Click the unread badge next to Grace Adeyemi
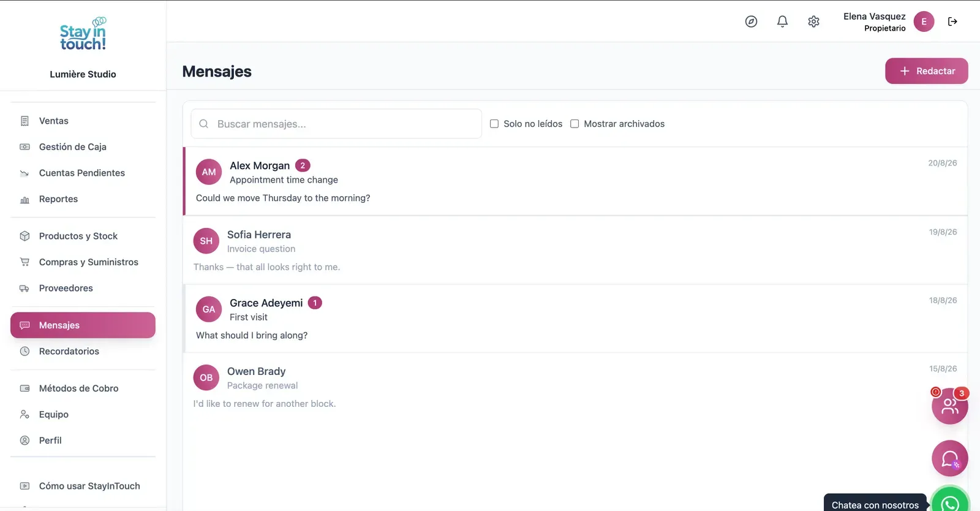Screen dimensions: 980x511 click(315, 303)
